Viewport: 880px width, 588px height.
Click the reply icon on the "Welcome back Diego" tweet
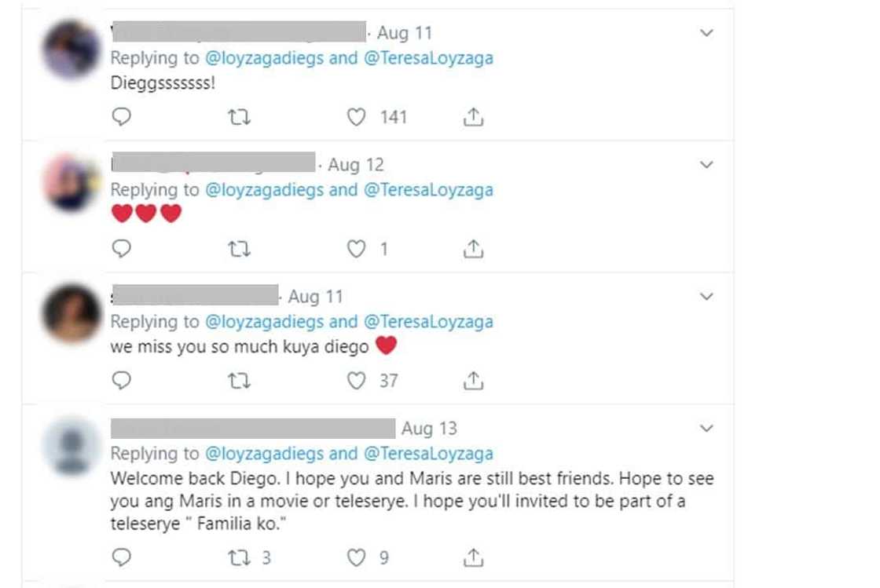point(121,557)
